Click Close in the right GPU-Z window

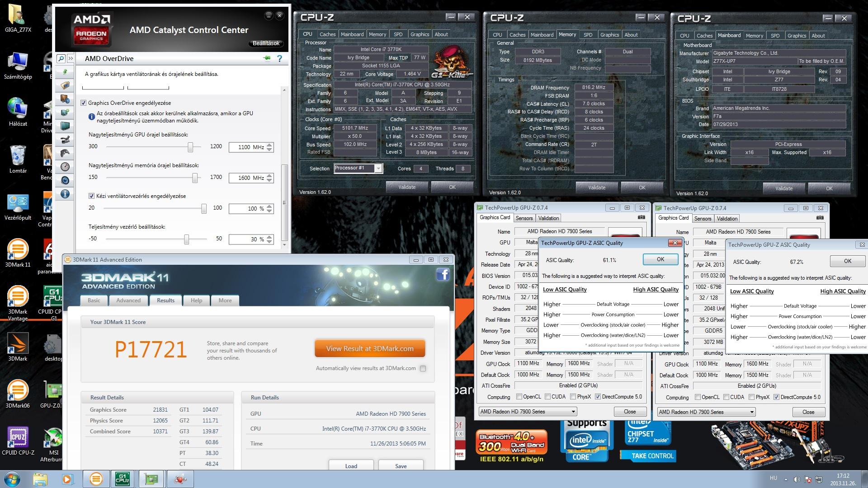point(808,412)
